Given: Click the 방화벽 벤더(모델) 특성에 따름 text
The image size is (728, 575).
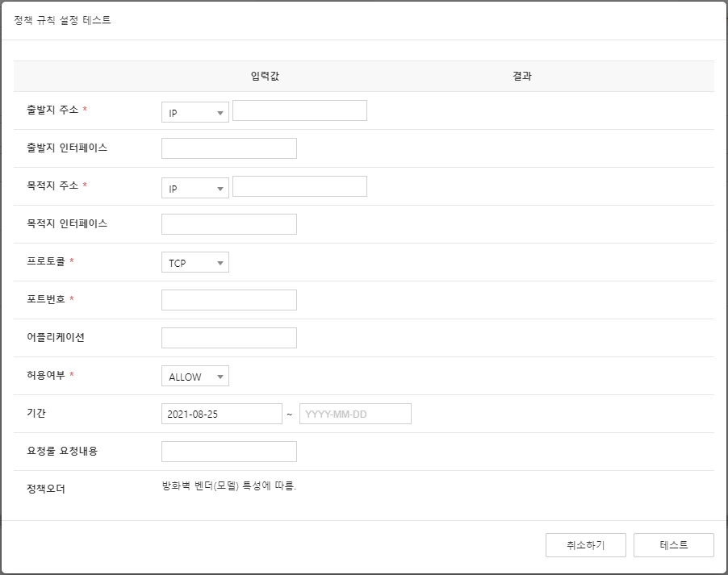Looking at the screenshot, I should [229, 486].
